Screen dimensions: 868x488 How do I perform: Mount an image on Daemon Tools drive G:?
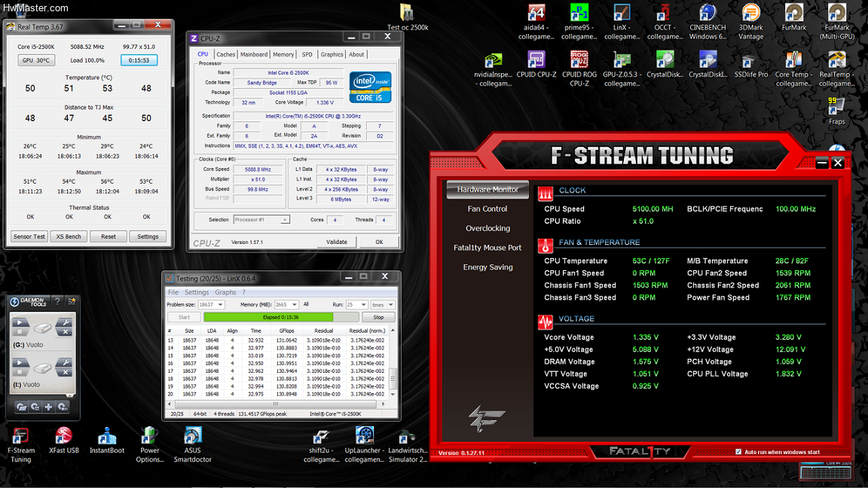coord(20,322)
